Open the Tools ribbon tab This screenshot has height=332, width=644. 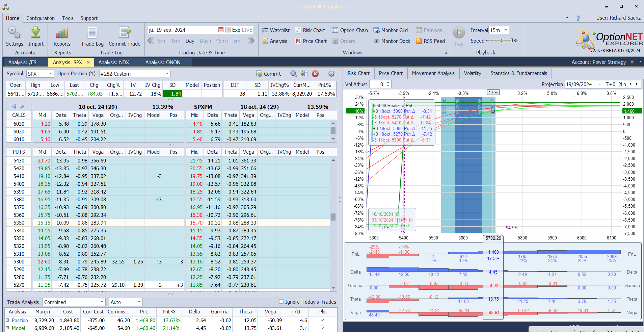point(68,18)
